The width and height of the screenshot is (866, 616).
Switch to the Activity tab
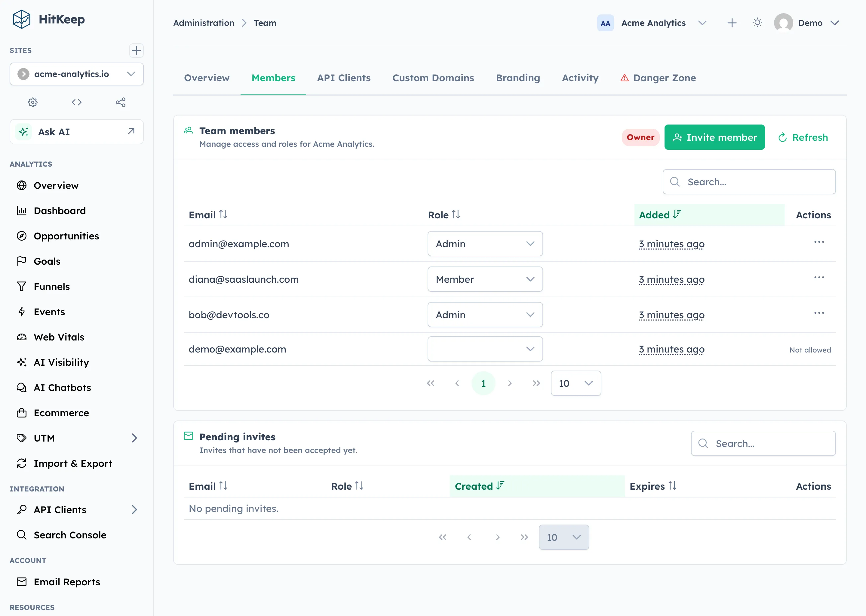tap(580, 78)
